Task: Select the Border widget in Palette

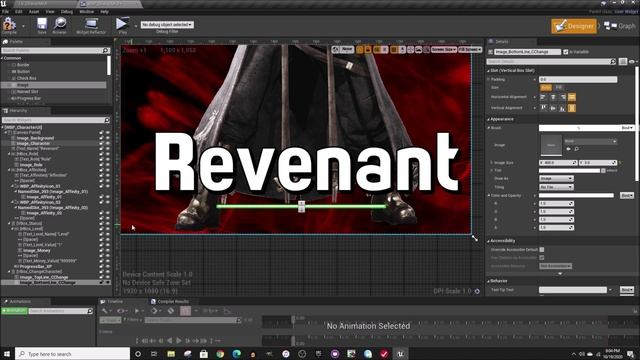Action: pos(23,65)
